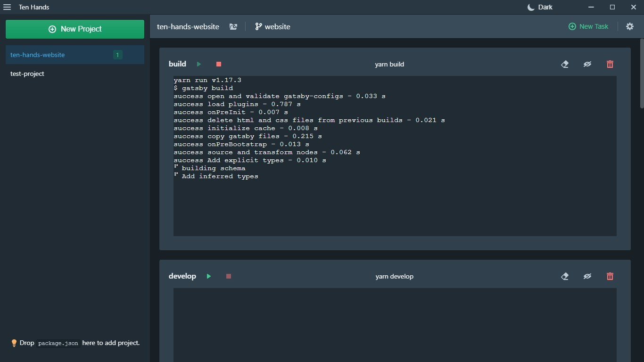Screen dimensions: 644x362
Task: Add a New Task
Action: pyautogui.click(x=588, y=26)
